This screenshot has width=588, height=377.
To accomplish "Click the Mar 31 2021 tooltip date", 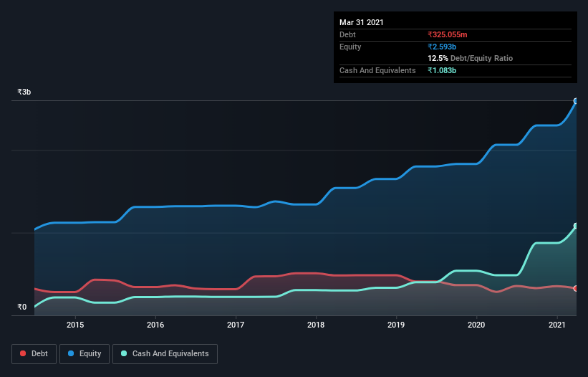I will 362,22.
